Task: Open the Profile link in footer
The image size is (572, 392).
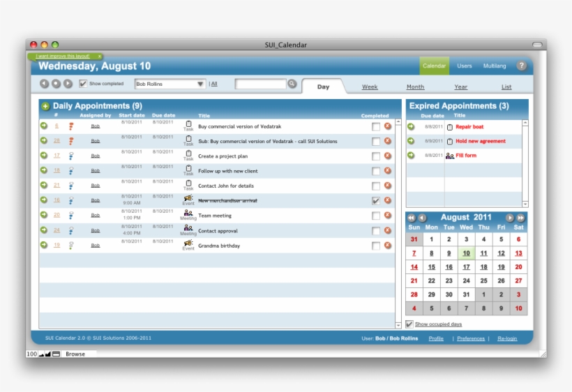Action: tap(436, 338)
